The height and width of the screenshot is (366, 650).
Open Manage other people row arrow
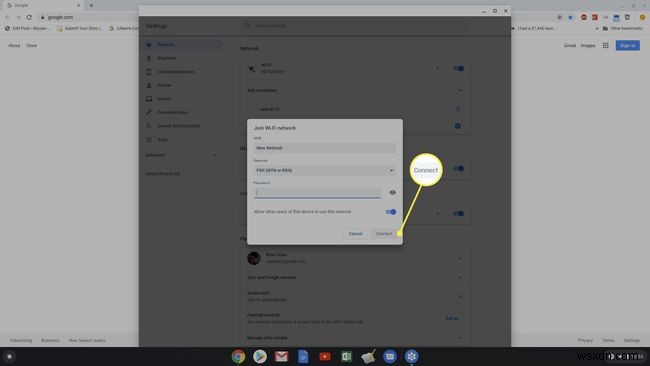pos(460,338)
